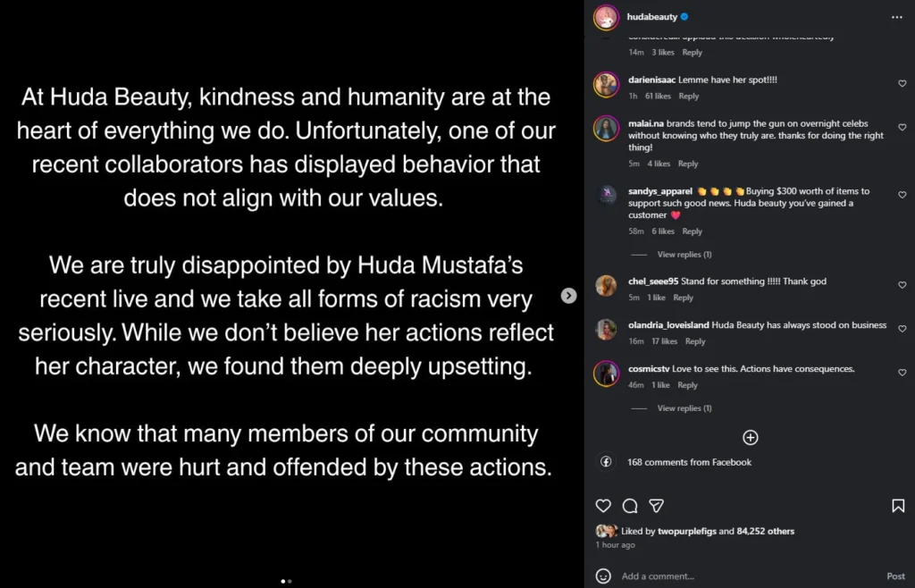Like the post with the heart icon

(604, 506)
